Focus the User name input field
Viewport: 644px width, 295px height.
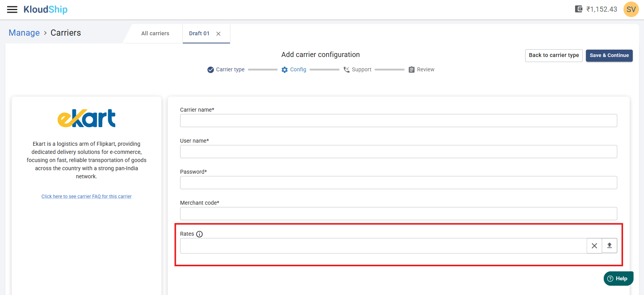[x=398, y=152]
